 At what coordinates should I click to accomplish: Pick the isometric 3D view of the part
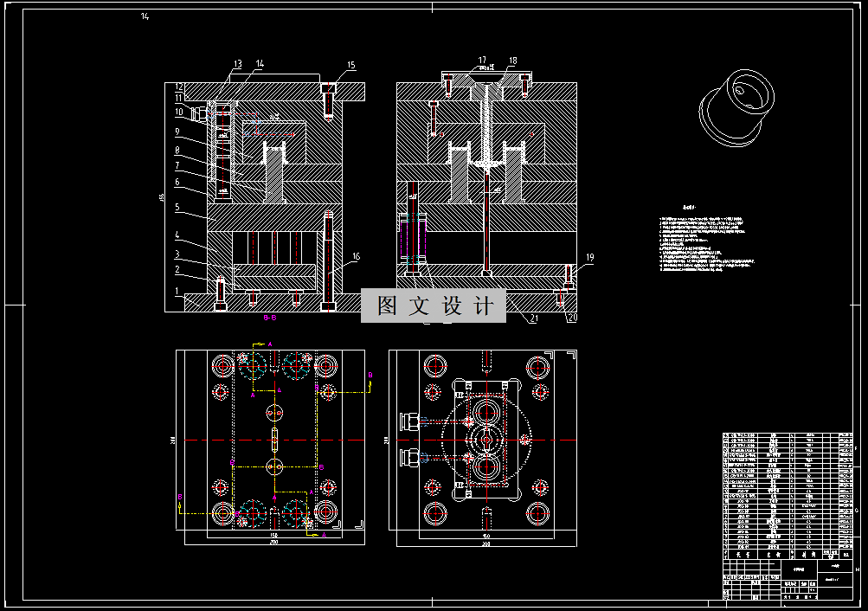click(x=736, y=108)
